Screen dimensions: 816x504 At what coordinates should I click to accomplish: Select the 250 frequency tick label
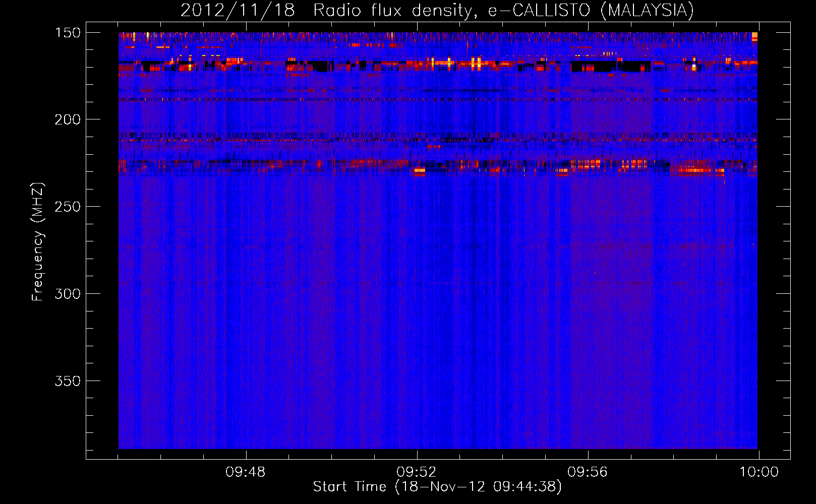click(x=68, y=207)
